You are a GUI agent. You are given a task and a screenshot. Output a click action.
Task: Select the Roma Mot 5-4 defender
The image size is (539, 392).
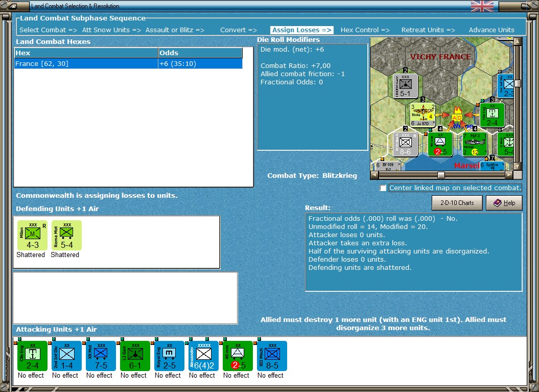(x=66, y=235)
